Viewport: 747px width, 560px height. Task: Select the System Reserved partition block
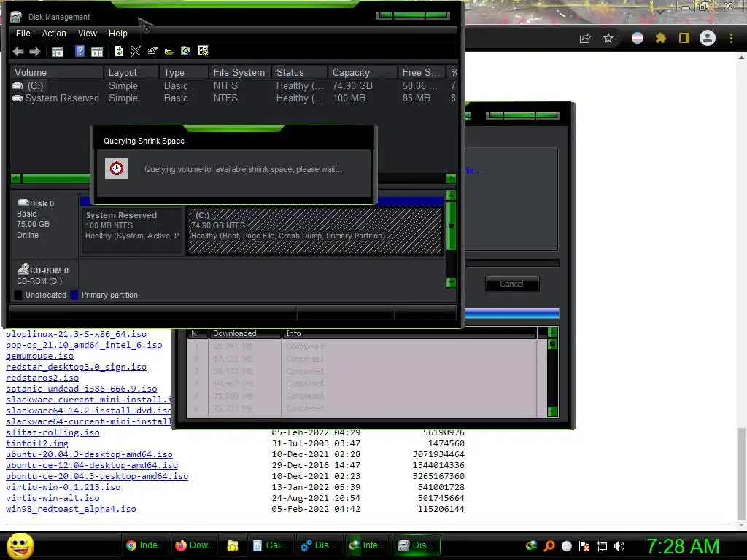(133, 231)
